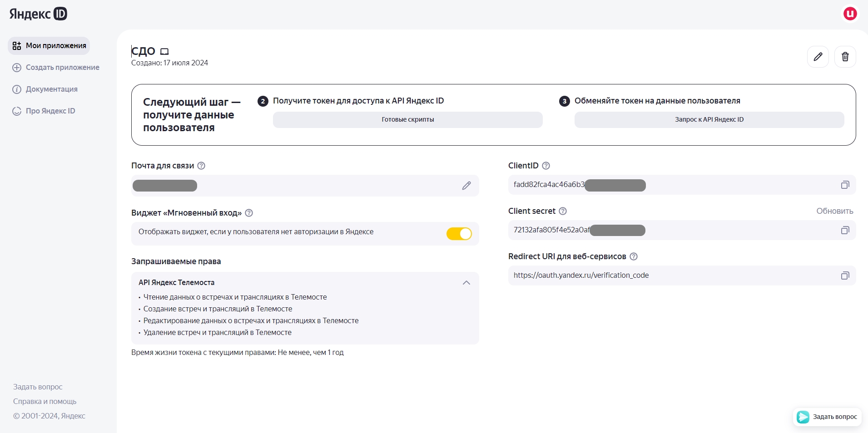Open Документация from sidebar
Viewport: 868px width, 433px height.
(45, 89)
